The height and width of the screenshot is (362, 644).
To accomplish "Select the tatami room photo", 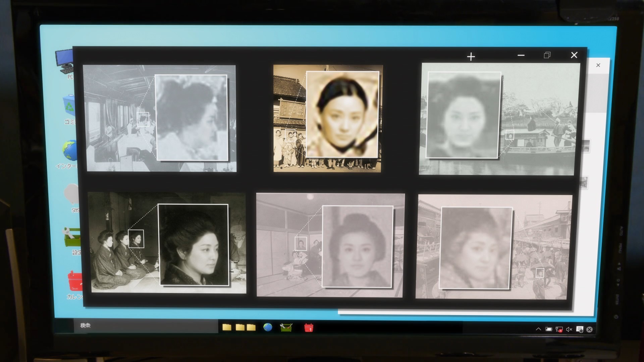I will click(x=330, y=245).
